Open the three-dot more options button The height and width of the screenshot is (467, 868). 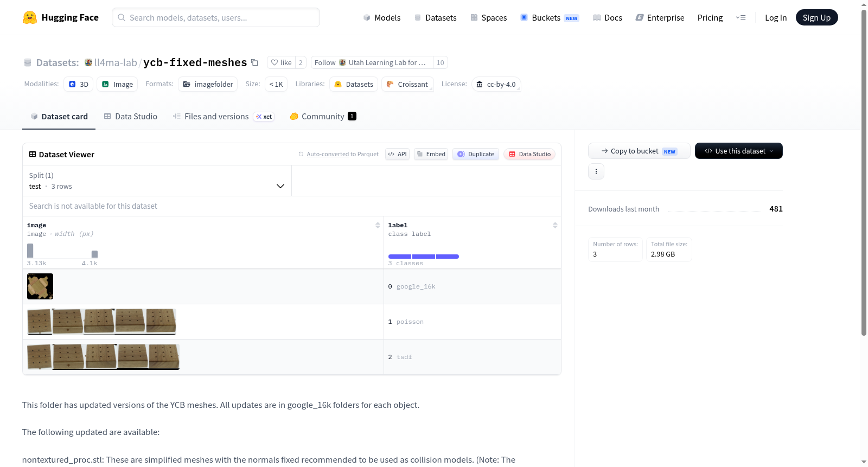596,171
